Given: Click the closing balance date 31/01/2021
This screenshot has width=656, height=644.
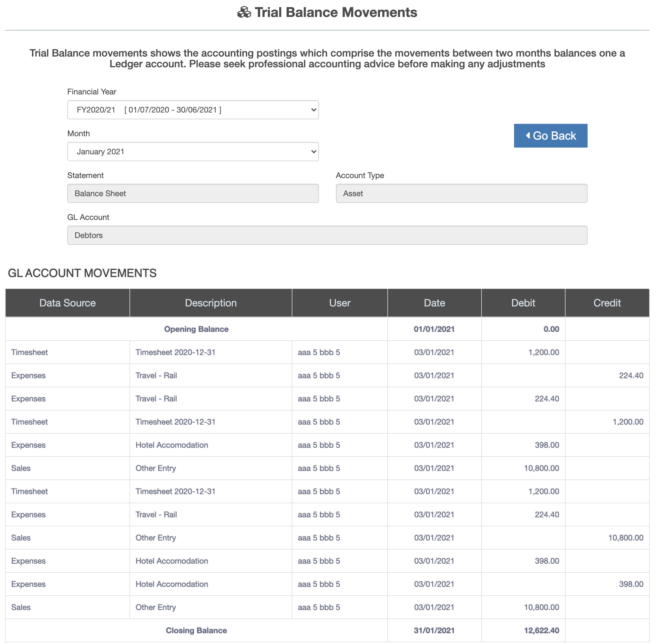Looking at the screenshot, I should 434,630.
